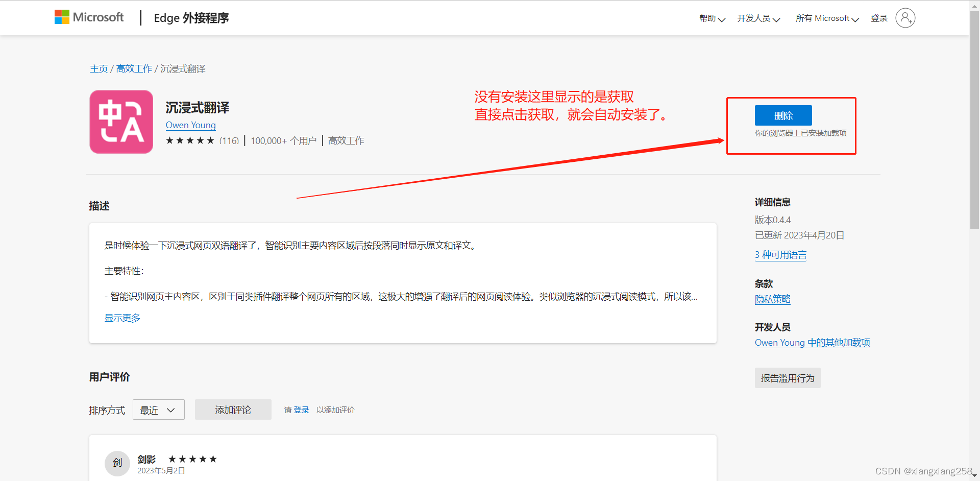Click the 报告滥用行为 button

coord(788,378)
